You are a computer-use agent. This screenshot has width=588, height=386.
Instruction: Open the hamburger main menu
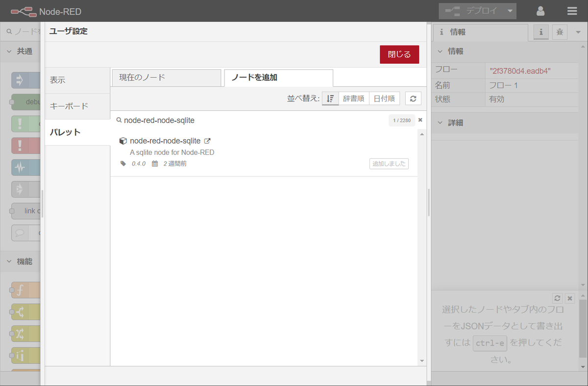572,11
